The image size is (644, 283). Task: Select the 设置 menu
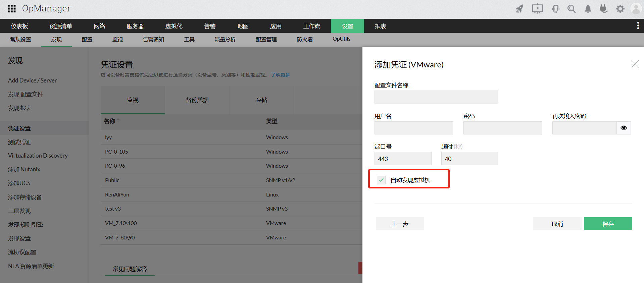pyautogui.click(x=347, y=26)
